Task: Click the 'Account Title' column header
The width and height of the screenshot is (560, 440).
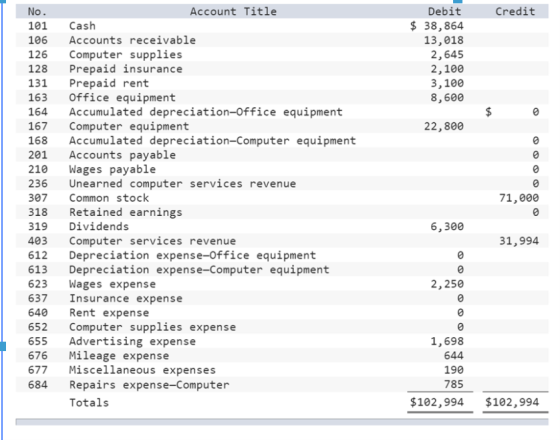Action: pyautogui.click(x=233, y=11)
